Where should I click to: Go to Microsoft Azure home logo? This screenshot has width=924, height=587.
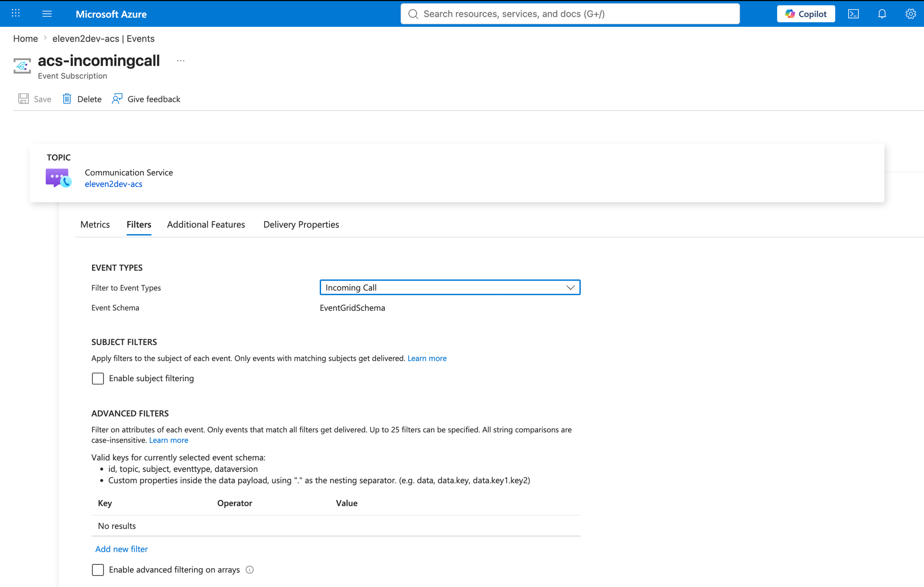(x=111, y=14)
